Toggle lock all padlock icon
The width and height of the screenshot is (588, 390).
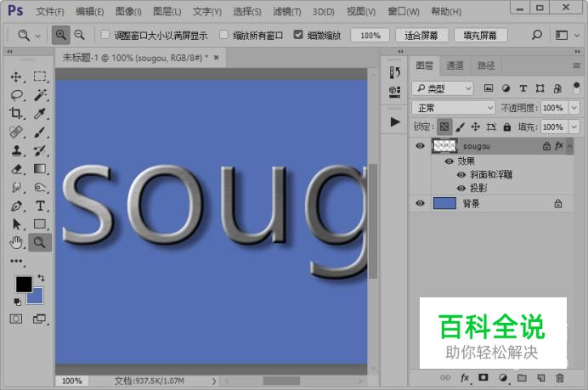(x=507, y=127)
